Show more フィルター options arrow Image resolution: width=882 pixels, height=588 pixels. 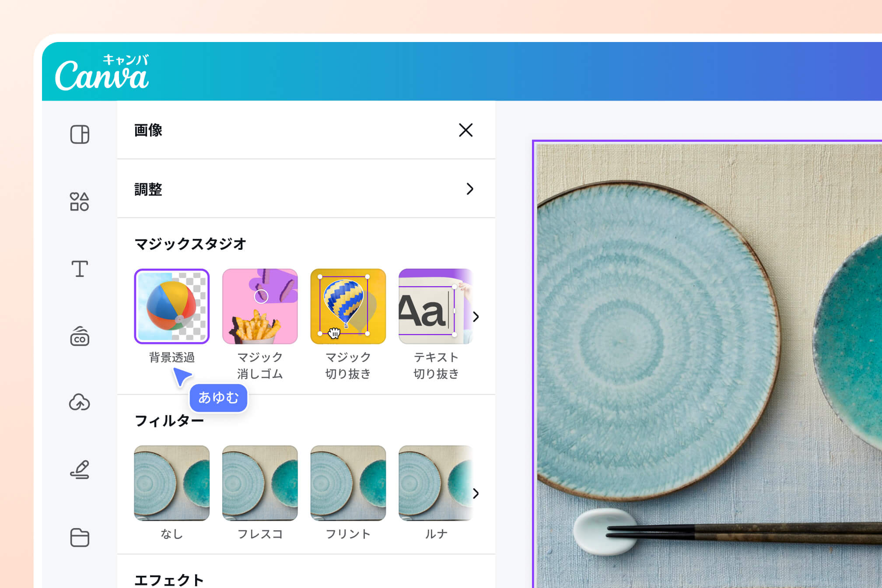(476, 493)
